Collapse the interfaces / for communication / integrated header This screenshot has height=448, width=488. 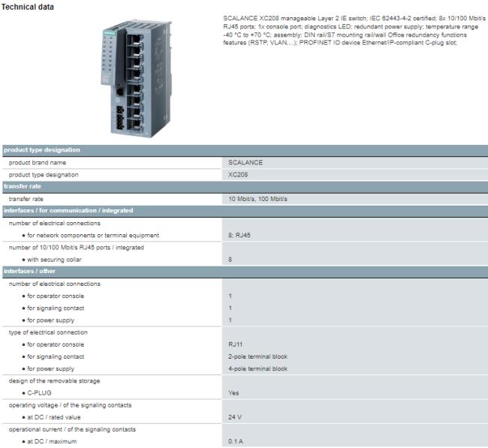coord(68,211)
